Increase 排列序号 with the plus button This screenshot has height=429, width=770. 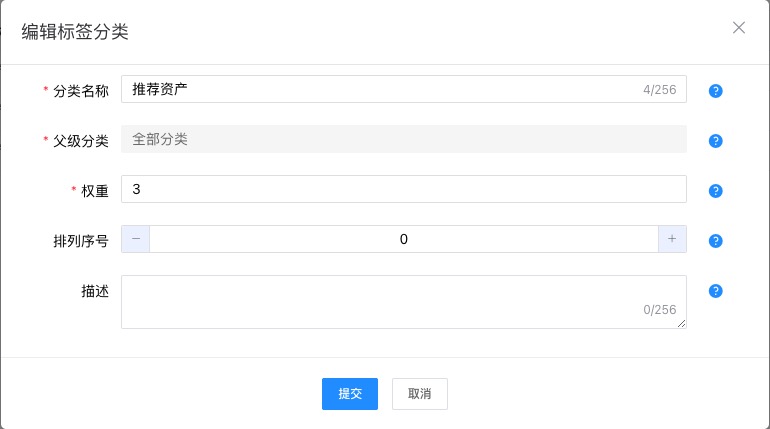point(672,239)
